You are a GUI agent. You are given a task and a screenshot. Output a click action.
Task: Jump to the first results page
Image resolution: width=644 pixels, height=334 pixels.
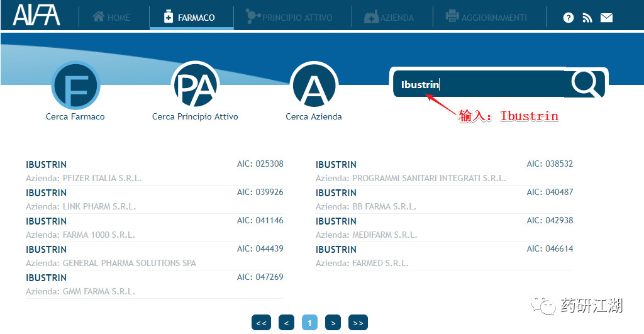(261, 323)
